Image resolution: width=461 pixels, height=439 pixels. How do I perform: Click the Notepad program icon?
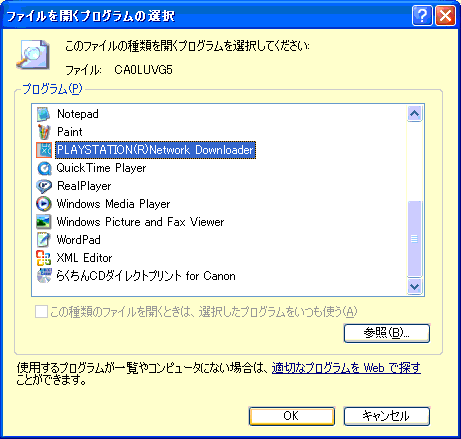44,114
